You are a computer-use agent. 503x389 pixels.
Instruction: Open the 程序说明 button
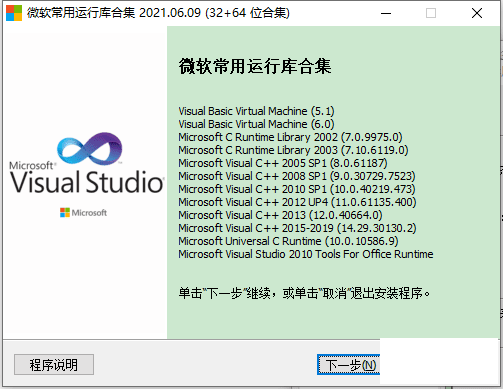54,365
